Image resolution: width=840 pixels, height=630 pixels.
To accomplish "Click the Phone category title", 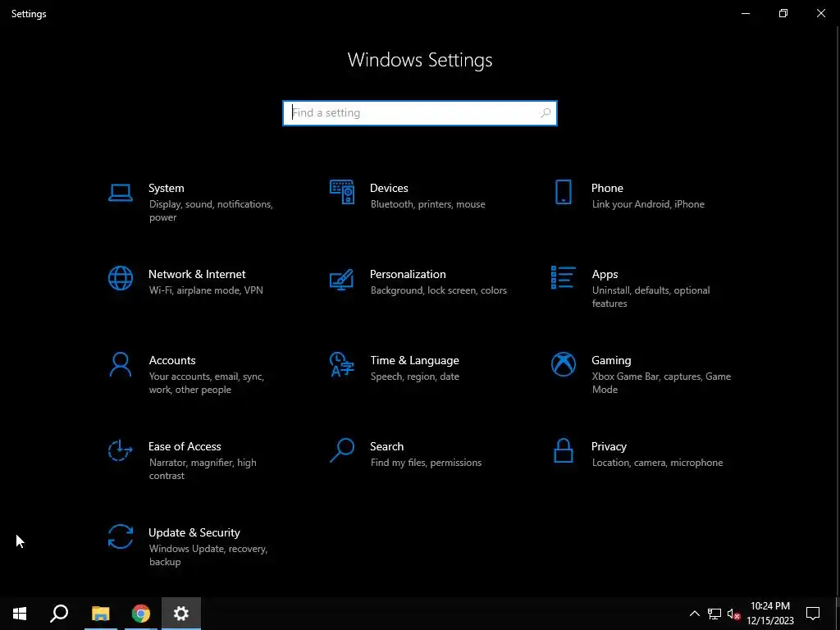I will coord(607,188).
